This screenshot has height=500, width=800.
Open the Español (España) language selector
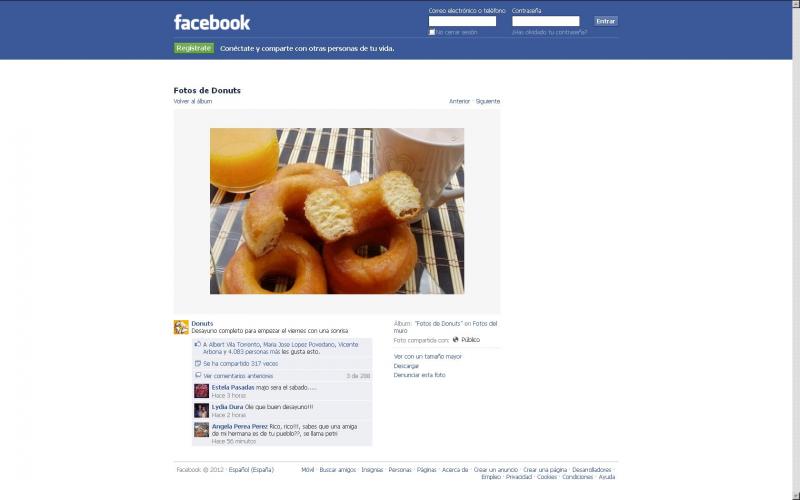click(x=251, y=469)
